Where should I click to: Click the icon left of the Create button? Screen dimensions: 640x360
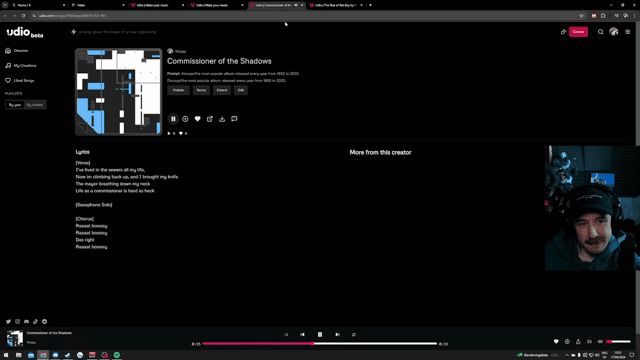pyautogui.click(x=563, y=32)
